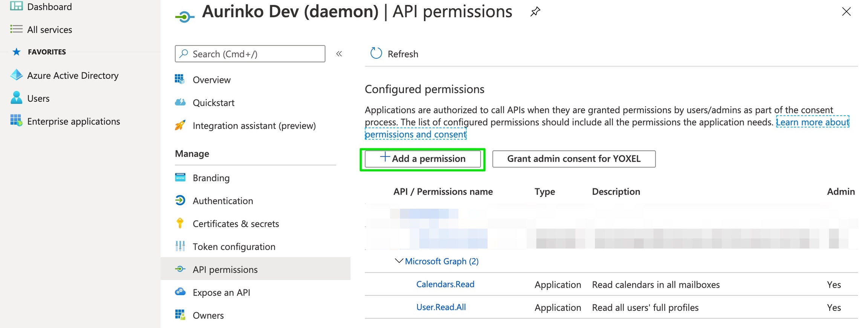The height and width of the screenshot is (328, 868).
Task: Click the Token configuration bars icon
Action: point(180,246)
